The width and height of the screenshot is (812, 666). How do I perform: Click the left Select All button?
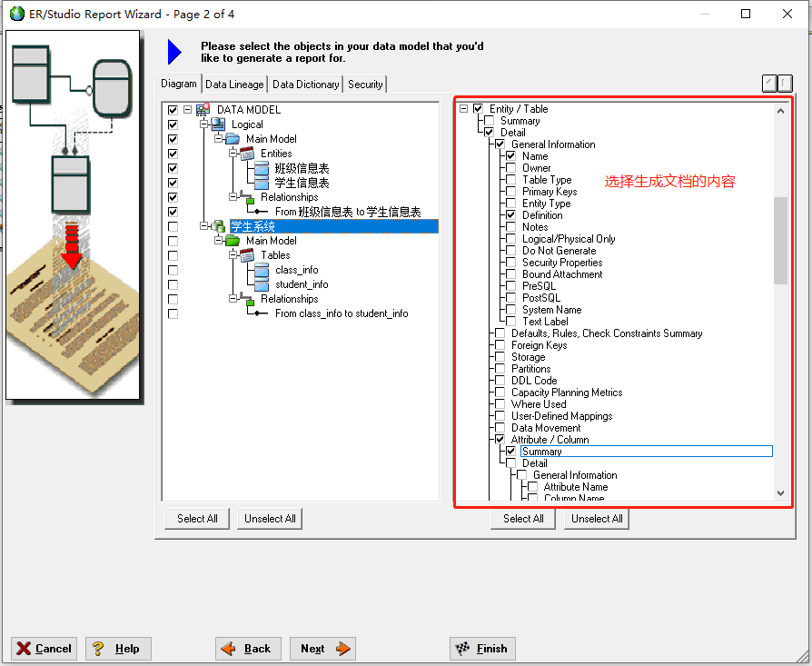[197, 519]
